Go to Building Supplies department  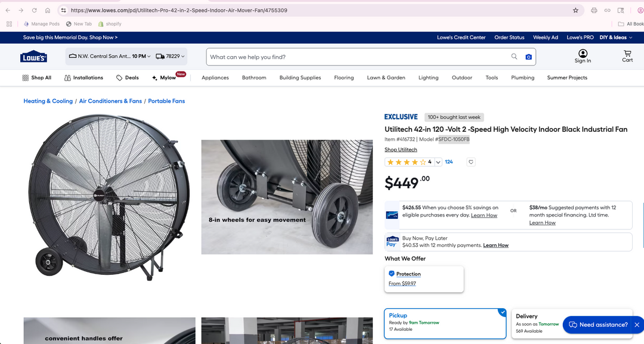coord(300,78)
